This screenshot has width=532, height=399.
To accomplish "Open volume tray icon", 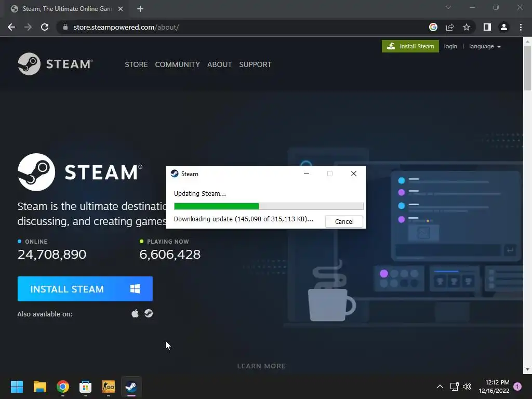I will tap(467, 387).
